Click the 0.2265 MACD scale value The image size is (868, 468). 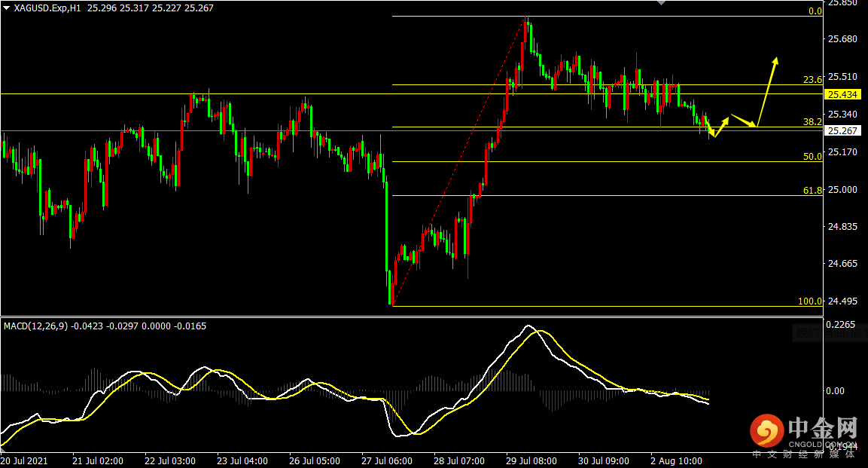click(x=840, y=325)
